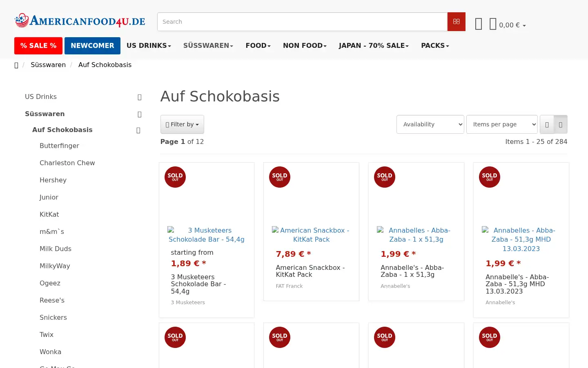
Task: Click the 1,89 € price
Action: [188, 264]
